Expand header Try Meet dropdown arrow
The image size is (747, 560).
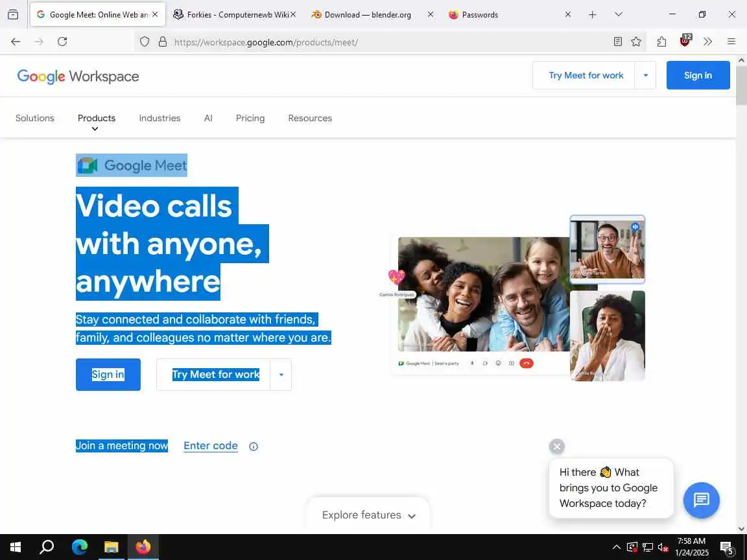click(x=646, y=75)
